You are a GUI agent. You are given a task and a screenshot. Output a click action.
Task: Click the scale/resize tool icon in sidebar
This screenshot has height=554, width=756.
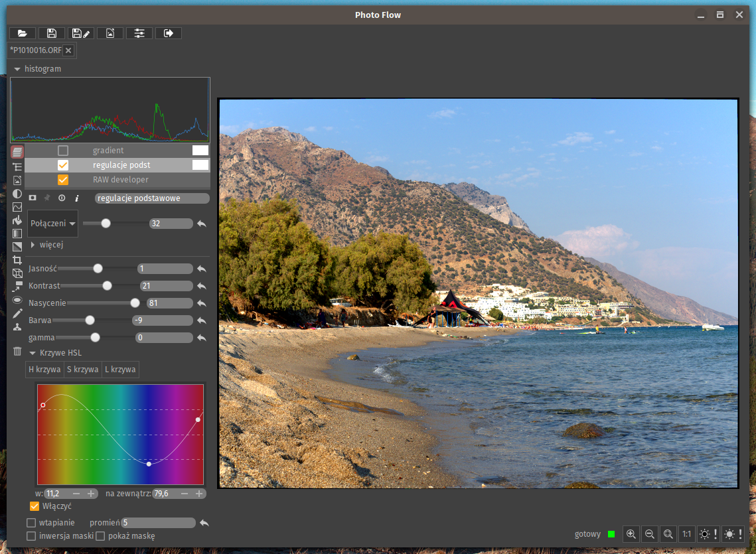coord(17,287)
